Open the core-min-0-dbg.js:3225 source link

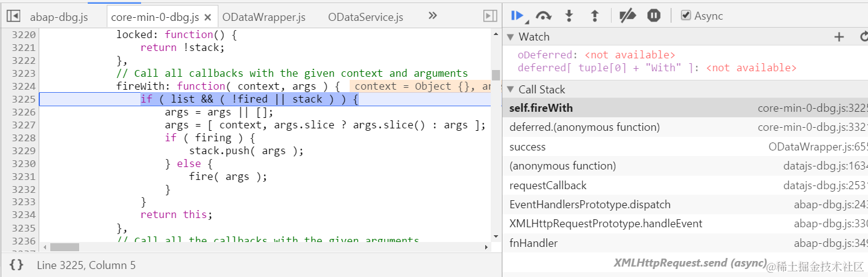[813, 108]
